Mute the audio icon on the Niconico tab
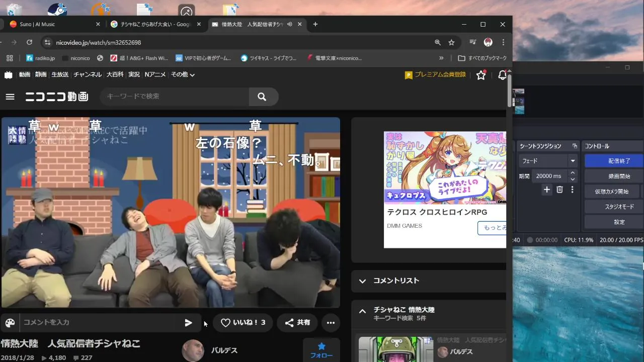Viewport: 644px width, 362px height. pyautogui.click(x=290, y=24)
